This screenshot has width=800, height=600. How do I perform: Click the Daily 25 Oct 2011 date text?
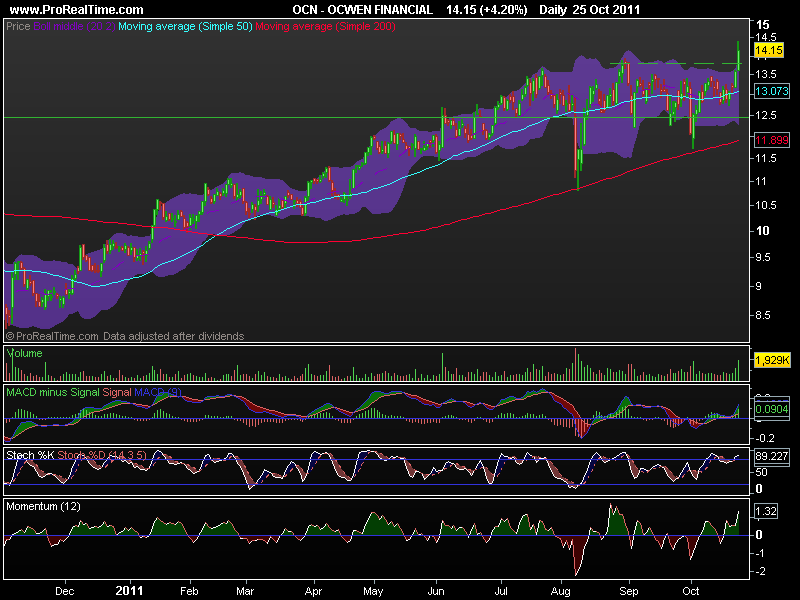click(x=589, y=10)
